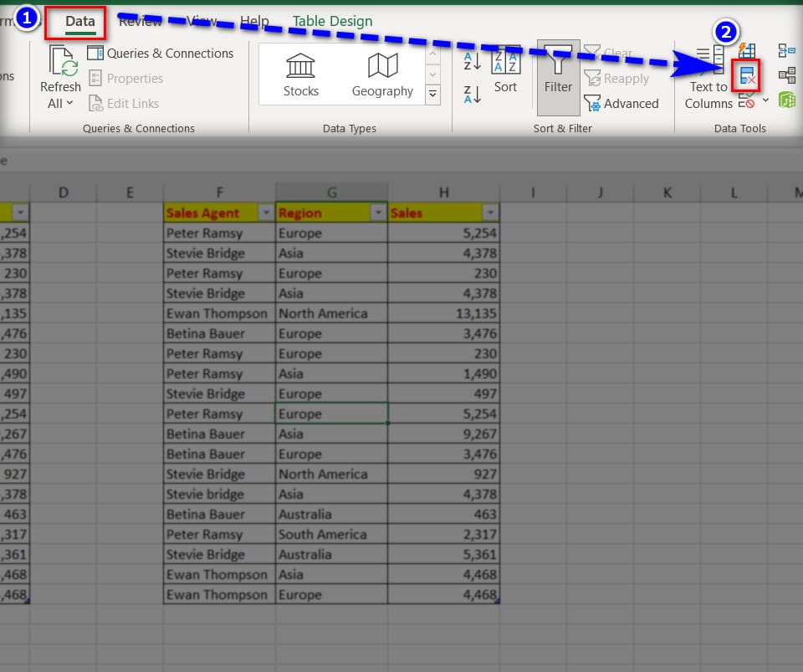Click the 497 cell in column H
803x672 pixels.
click(x=443, y=393)
